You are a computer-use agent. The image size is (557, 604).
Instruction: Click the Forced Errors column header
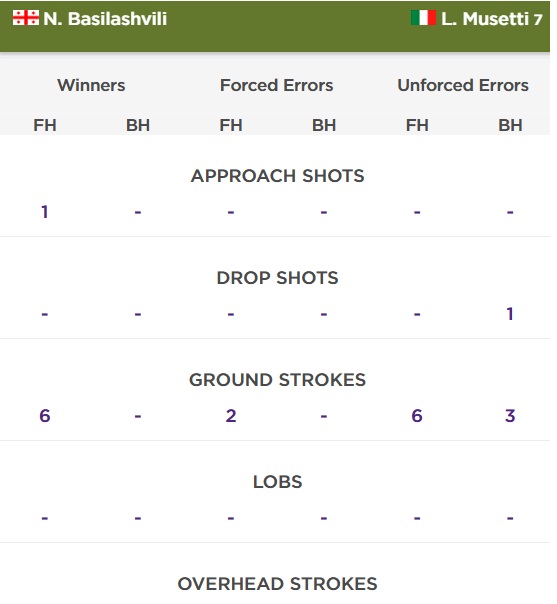click(277, 85)
